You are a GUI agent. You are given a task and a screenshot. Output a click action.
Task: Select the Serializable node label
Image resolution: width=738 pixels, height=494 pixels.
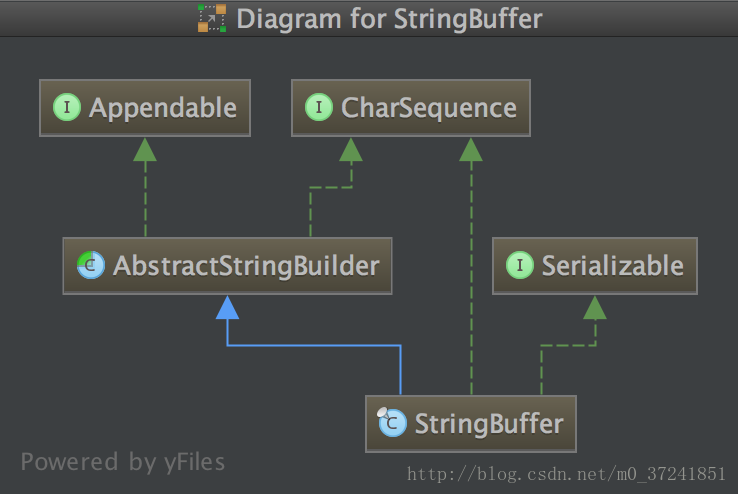[x=612, y=266]
